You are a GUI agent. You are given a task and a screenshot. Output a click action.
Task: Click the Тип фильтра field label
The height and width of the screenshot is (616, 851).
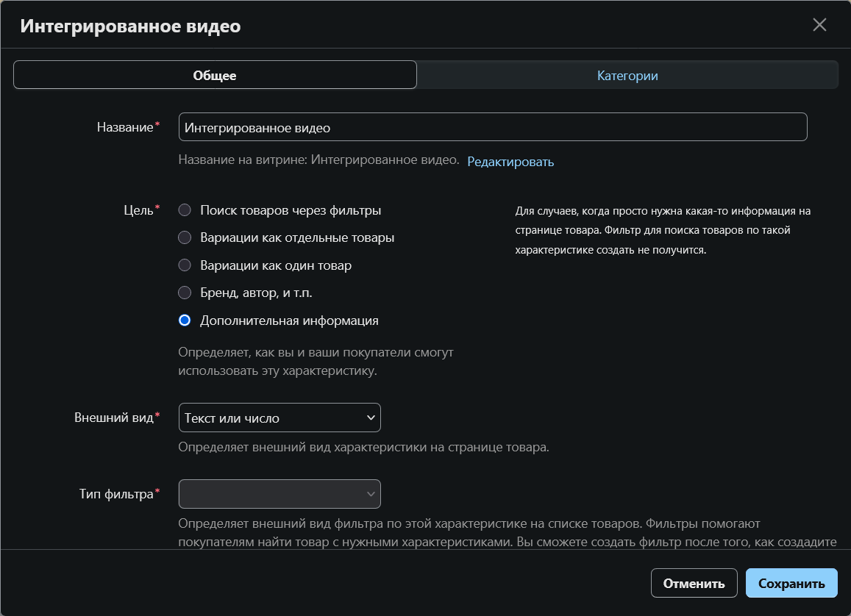(x=116, y=494)
